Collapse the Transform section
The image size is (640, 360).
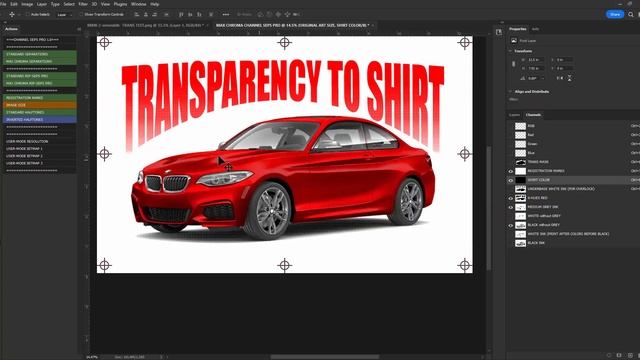point(510,51)
